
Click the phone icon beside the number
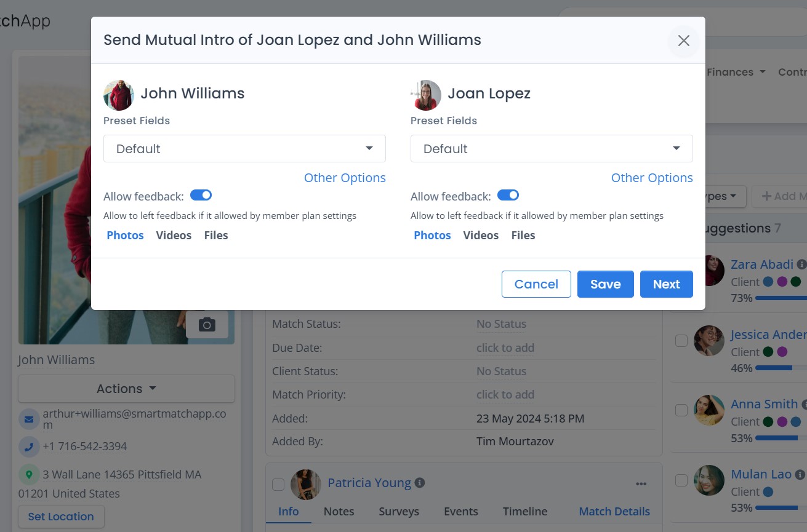click(x=28, y=447)
